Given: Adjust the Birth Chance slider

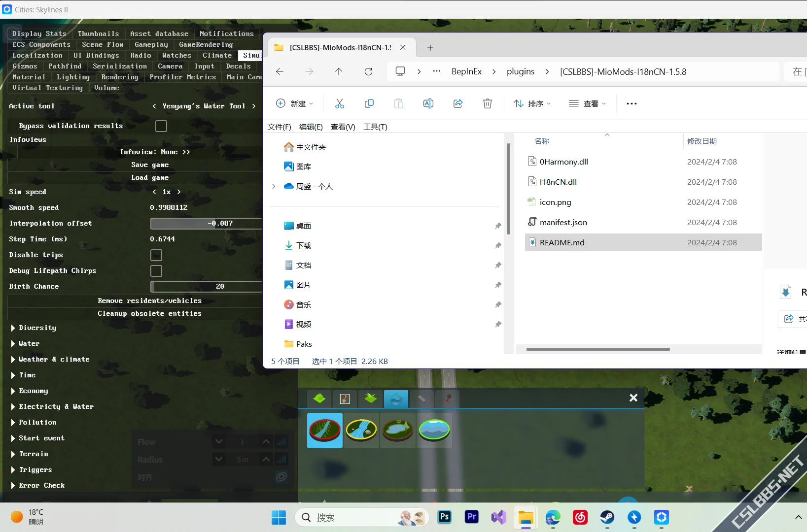Looking at the screenshot, I should click(206, 287).
